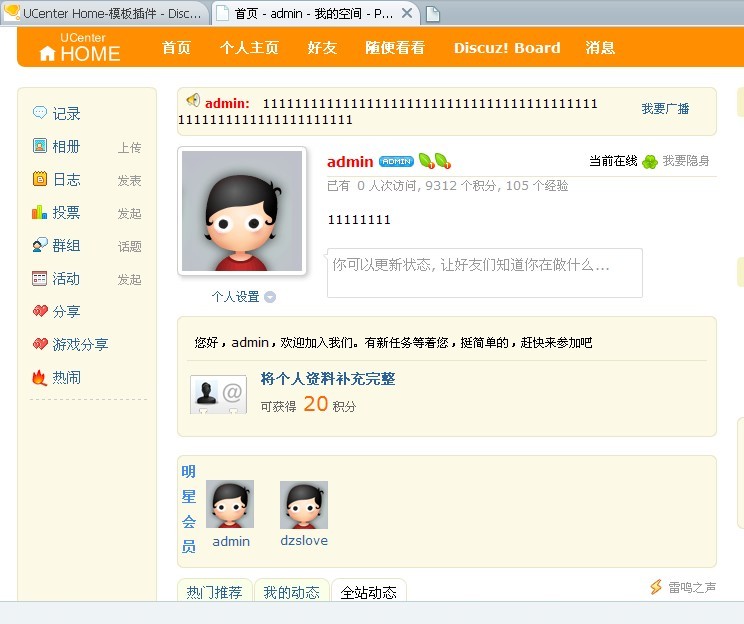The height and width of the screenshot is (624, 744).
Task: Click the large admin profile avatar
Action: click(x=242, y=211)
